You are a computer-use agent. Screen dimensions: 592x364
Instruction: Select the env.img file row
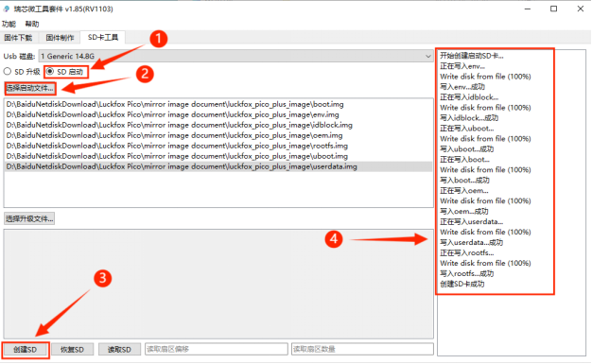click(218, 114)
